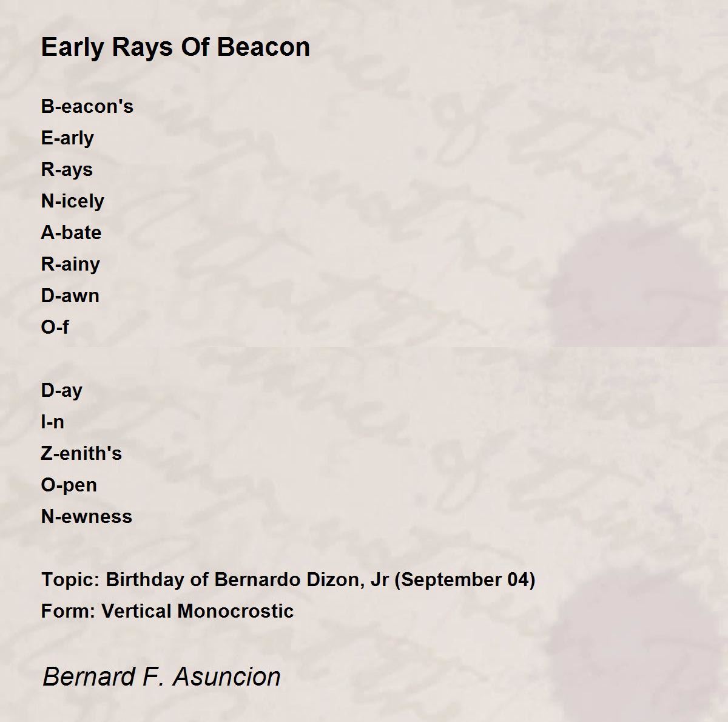
Task: Select the word D-awn
Action: [70, 295]
